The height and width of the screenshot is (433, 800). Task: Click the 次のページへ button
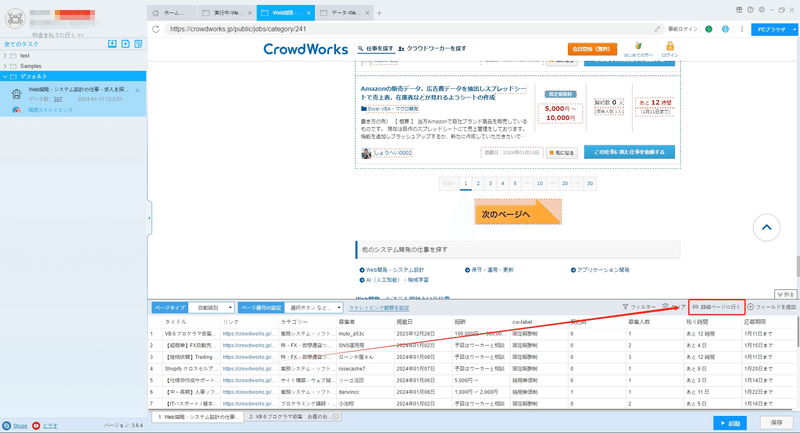[x=518, y=212]
